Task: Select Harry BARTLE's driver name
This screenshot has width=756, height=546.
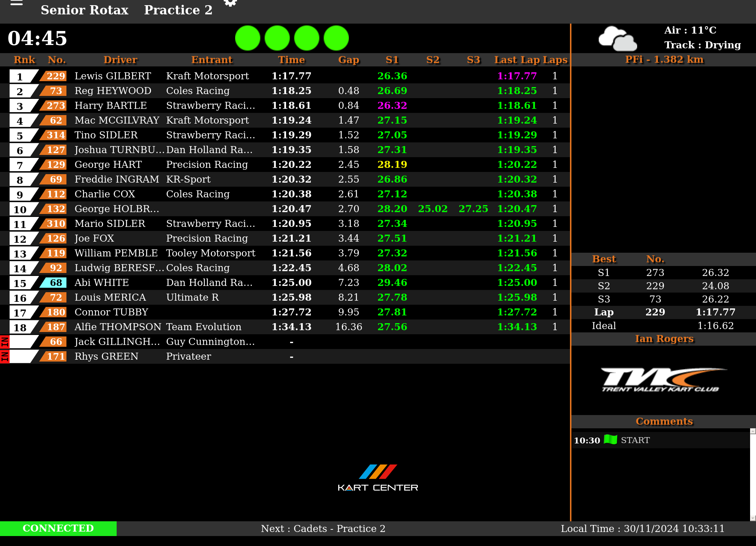Action: pyautogui.click(x=111, y=106)
